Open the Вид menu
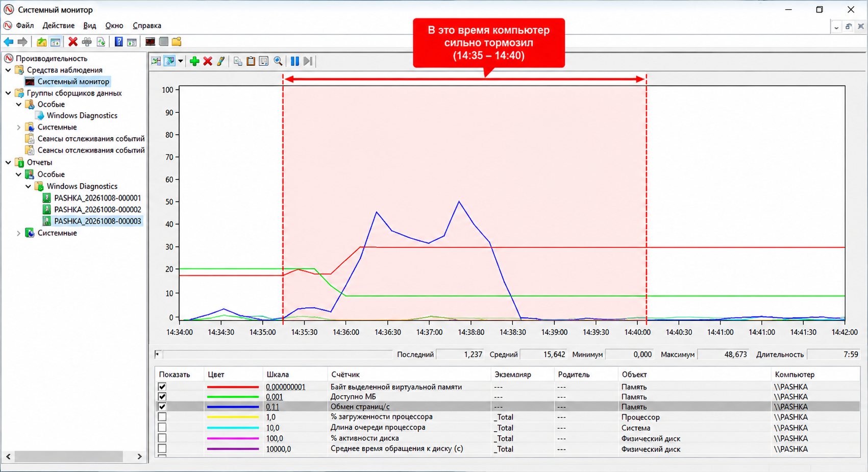 coord(90,26)
